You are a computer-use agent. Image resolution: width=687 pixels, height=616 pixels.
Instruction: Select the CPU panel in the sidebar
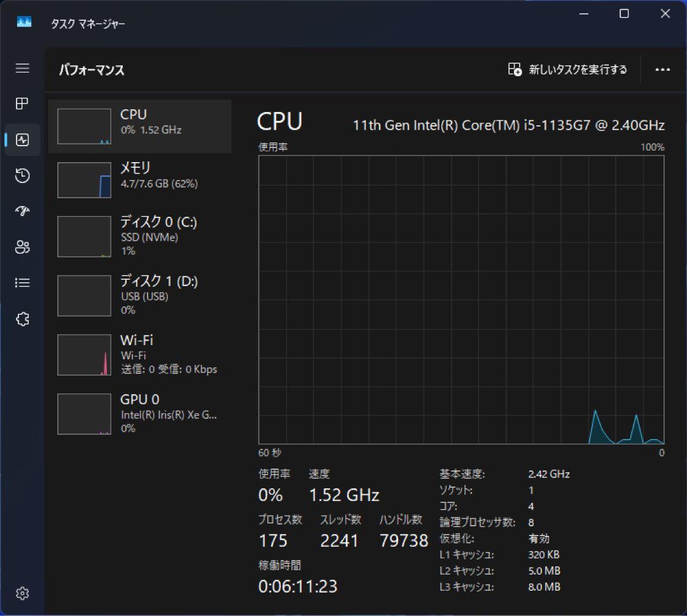coord(140,125)
